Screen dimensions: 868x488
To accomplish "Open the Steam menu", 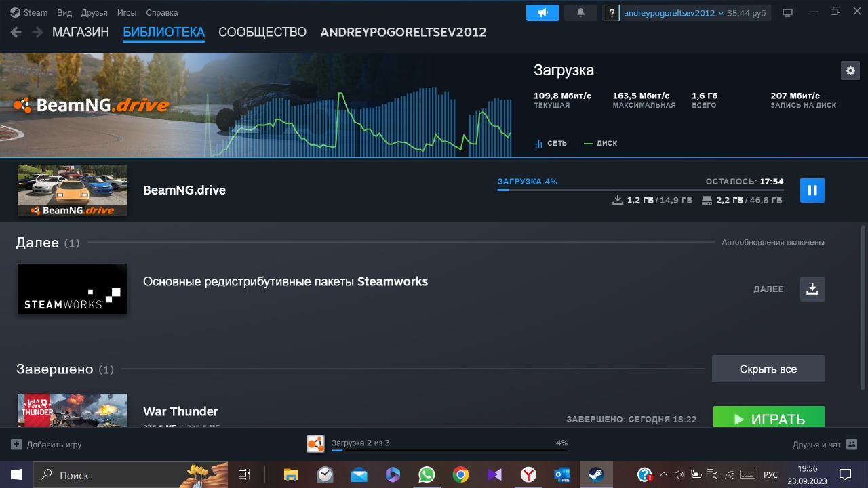I will pos(36,13).
